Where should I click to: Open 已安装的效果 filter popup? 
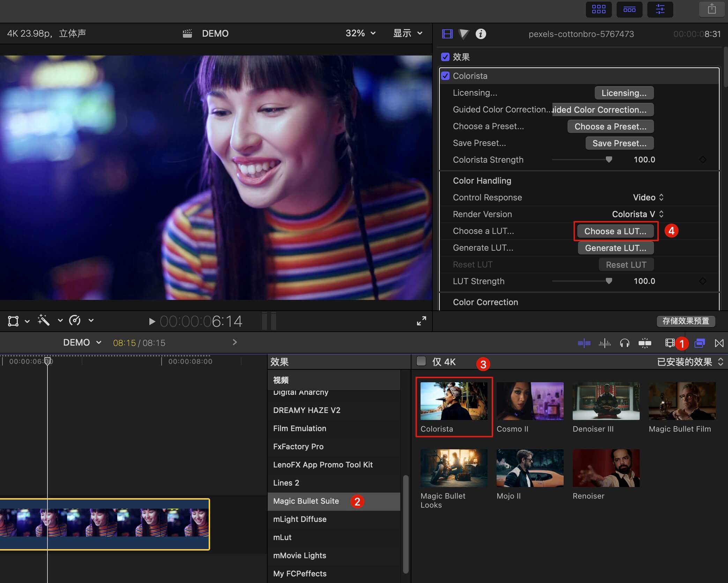(x=690, y=362)
